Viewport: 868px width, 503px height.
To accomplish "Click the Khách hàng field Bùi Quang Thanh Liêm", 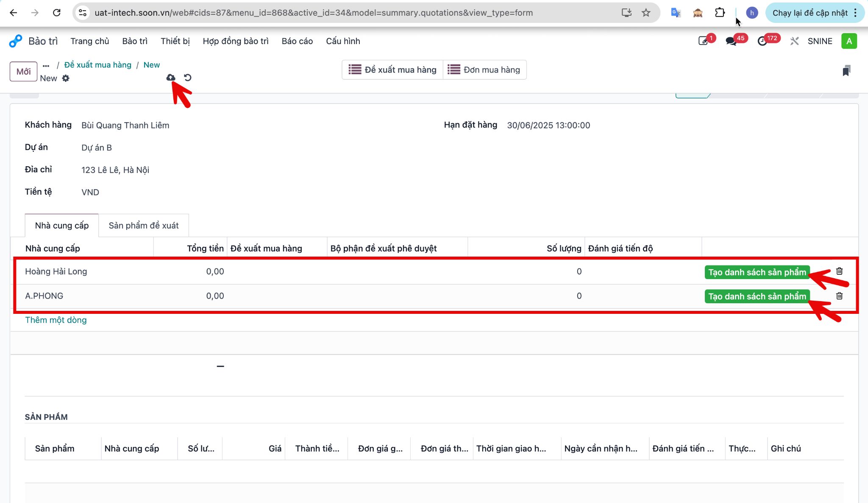I will [125, 126].
